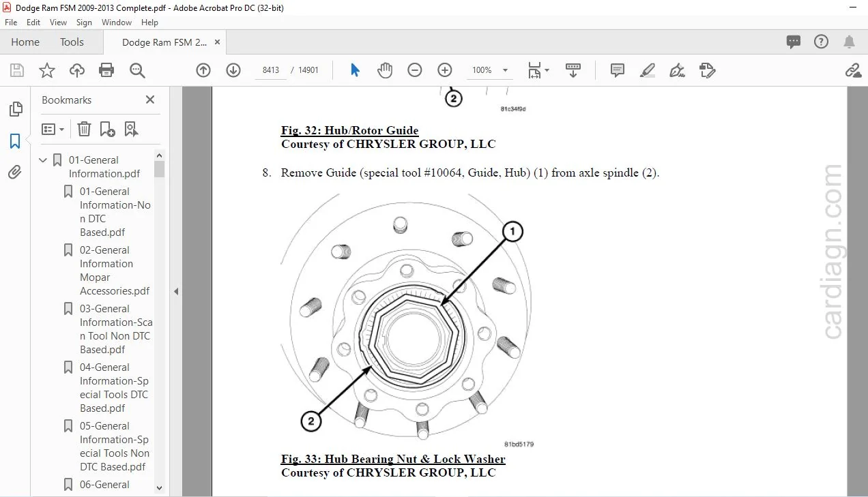Open the Help menu
This screenshot has height=497, width=868.
149,22
